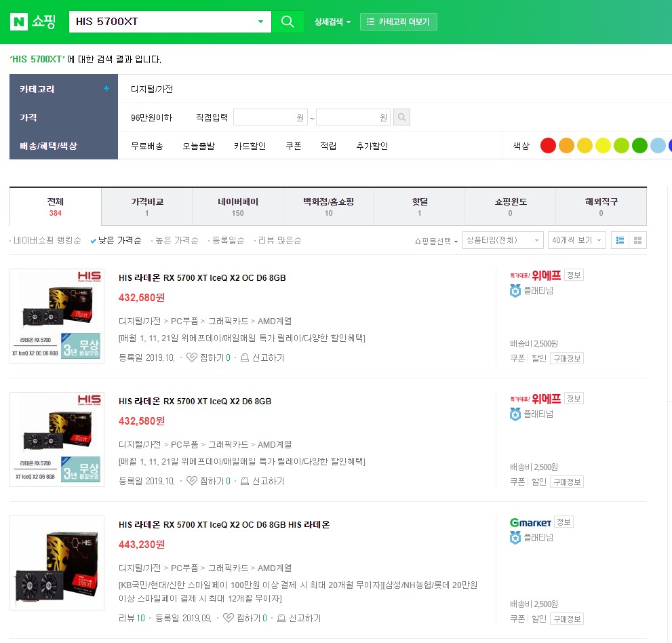Select the 전체 384 tab

tap(56, 207)
